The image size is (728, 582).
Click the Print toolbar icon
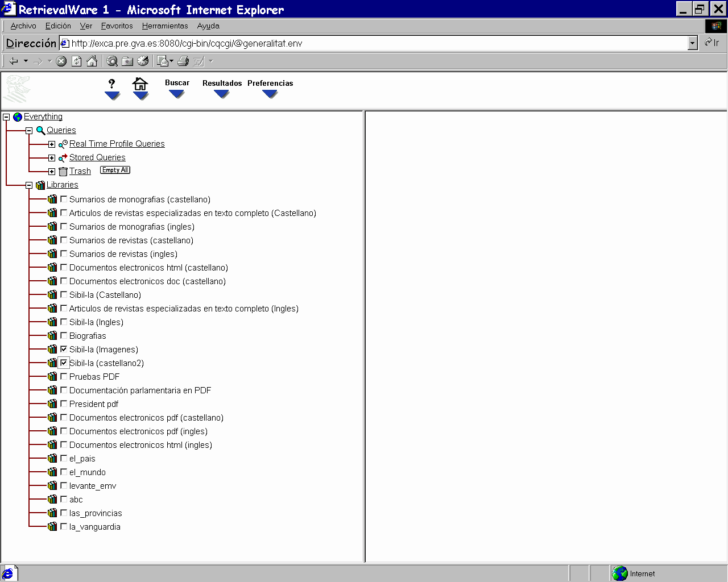[183, 61]
